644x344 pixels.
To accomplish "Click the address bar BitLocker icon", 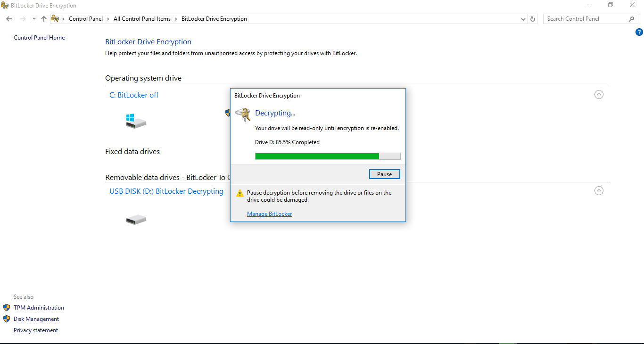I will (55, 19).
